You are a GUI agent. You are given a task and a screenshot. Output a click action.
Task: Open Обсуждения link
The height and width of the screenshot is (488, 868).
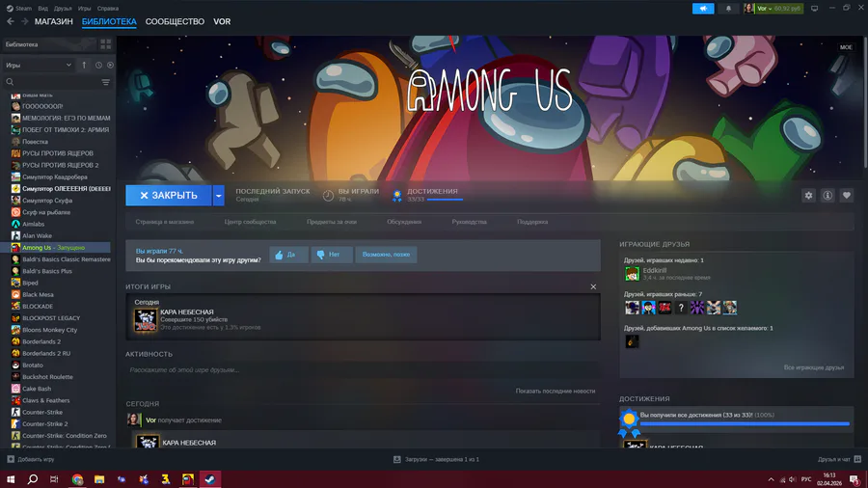(404, 222)
